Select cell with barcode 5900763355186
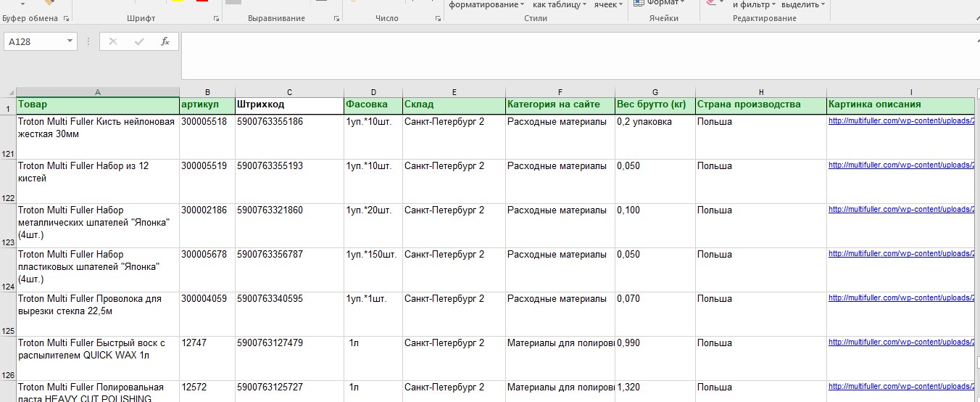The height and width of the screenshot is (402, 980). tap(289, 136)
